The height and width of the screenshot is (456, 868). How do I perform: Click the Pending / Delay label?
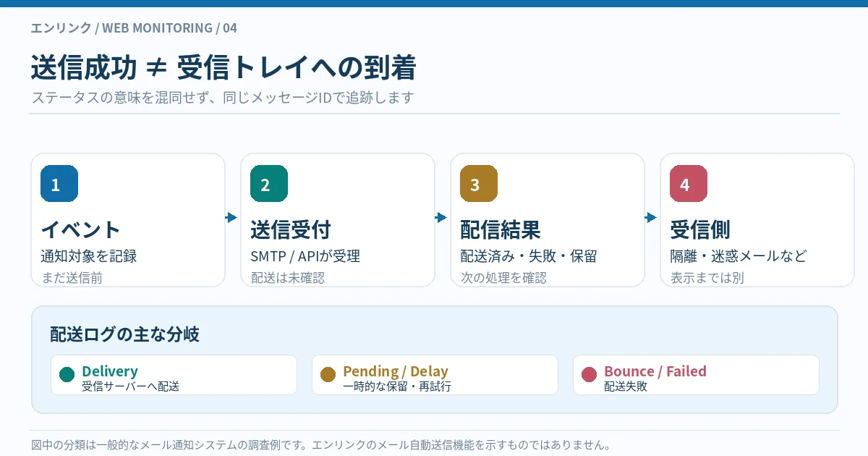(396, 371)
